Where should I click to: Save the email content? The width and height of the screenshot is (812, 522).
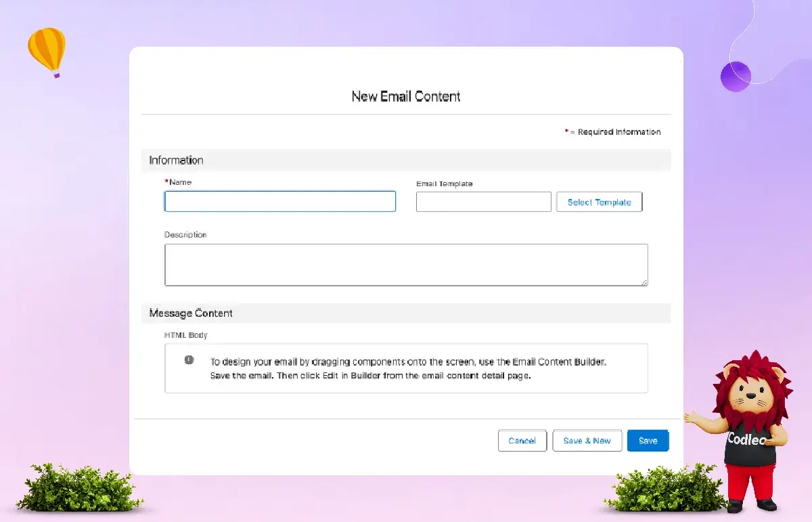[x=648, y=440]
